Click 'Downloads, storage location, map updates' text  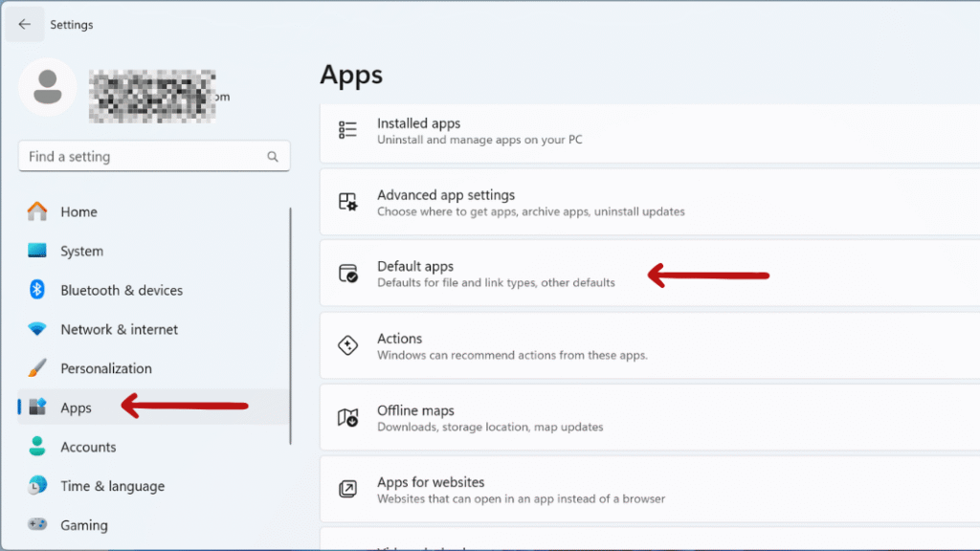coord(490,428)
